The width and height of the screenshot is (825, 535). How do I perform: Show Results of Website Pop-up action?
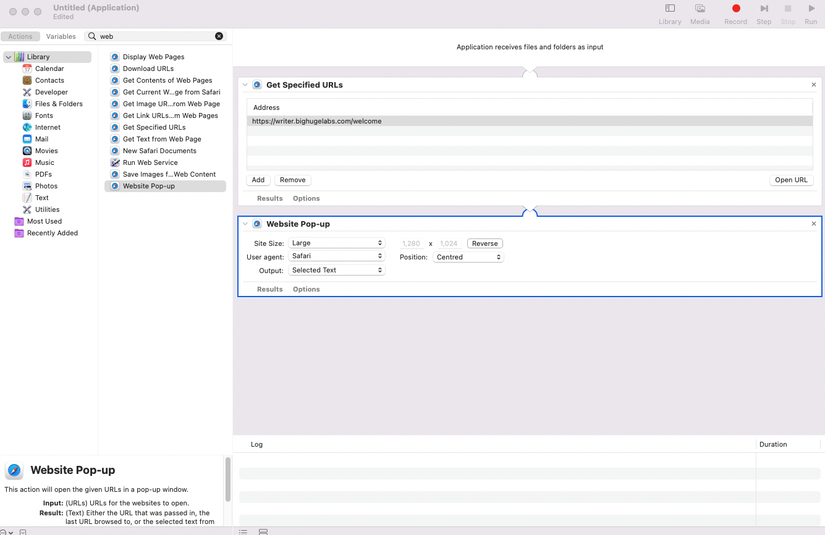270,289
